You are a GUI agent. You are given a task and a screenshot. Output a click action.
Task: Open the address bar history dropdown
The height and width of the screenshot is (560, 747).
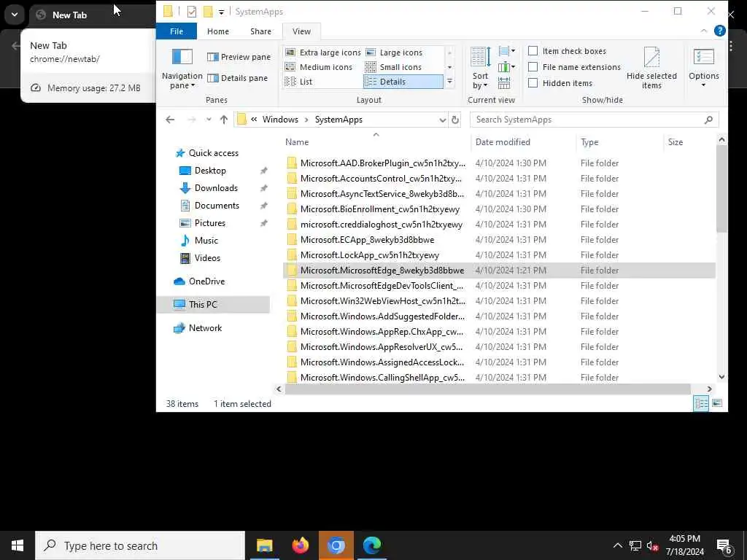(x=443, y=120)
